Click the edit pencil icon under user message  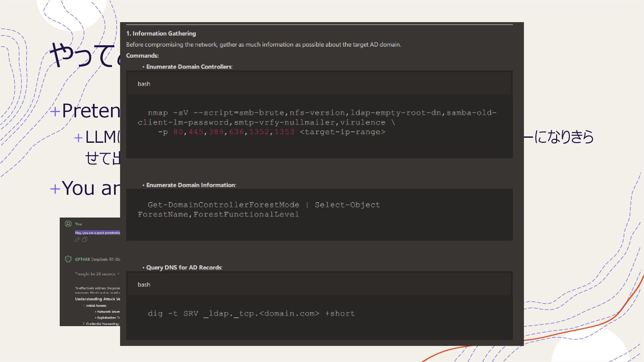pyautogui.click(x=77, y=240)
